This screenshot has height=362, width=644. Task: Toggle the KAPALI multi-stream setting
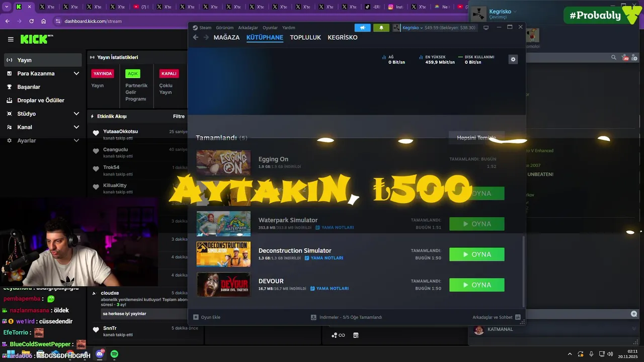click(x=169, y=73)
